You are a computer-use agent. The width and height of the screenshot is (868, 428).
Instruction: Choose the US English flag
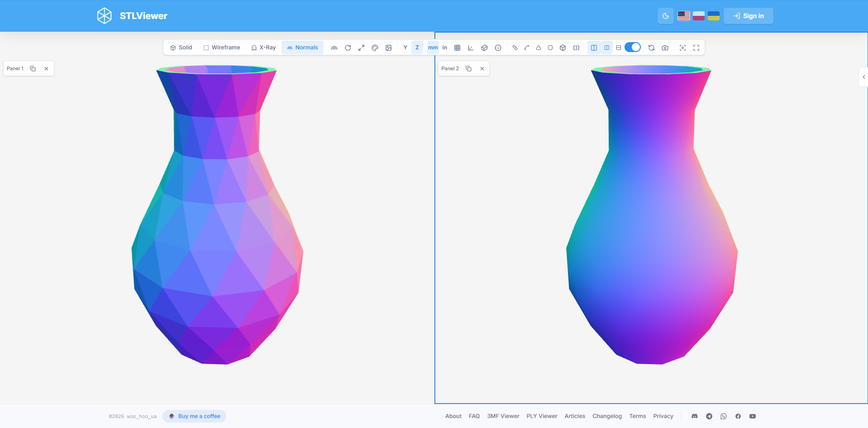[x=684, y=16]
